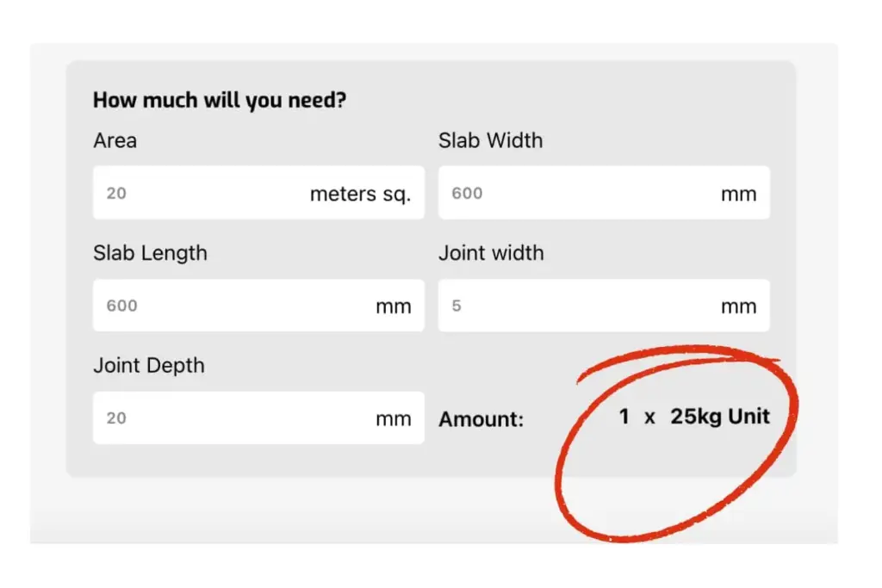
Task: Select the value 5 in Joint width
Action: coord(457,306)
